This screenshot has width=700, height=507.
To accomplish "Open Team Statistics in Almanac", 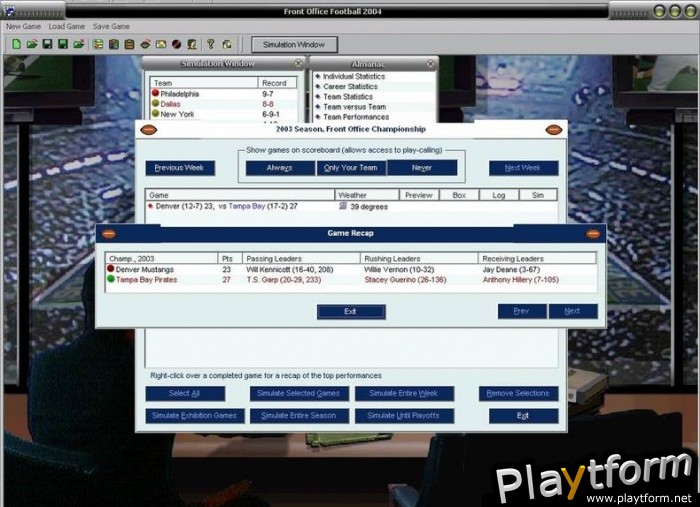I will 348,97.
